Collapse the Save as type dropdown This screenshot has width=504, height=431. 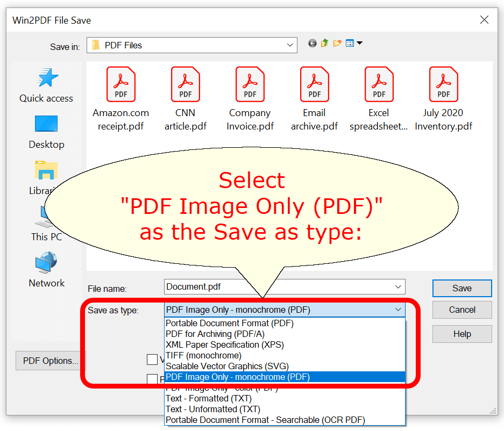click(398, 310)
